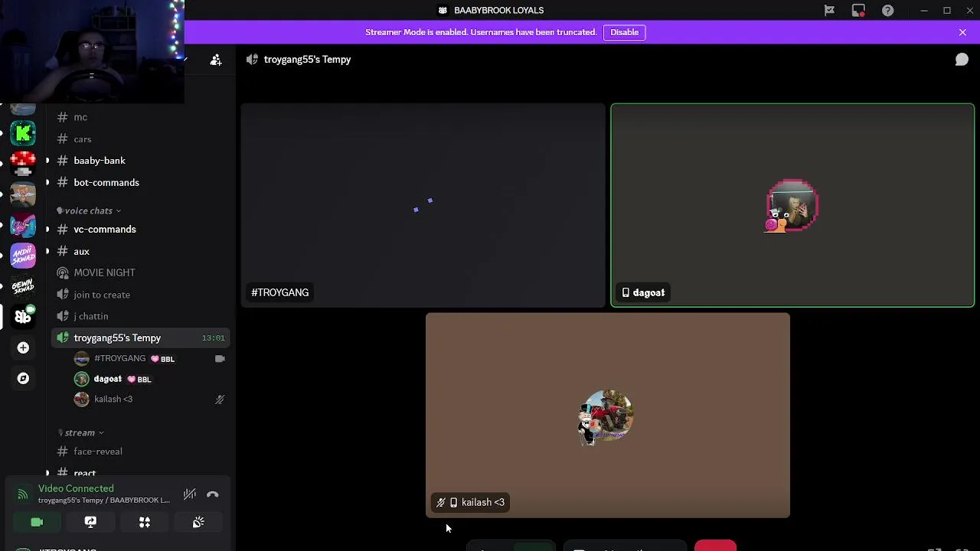Click kailash <3's avatar in the call grid
Screen dimensions: 980x551
coord(607,416)
